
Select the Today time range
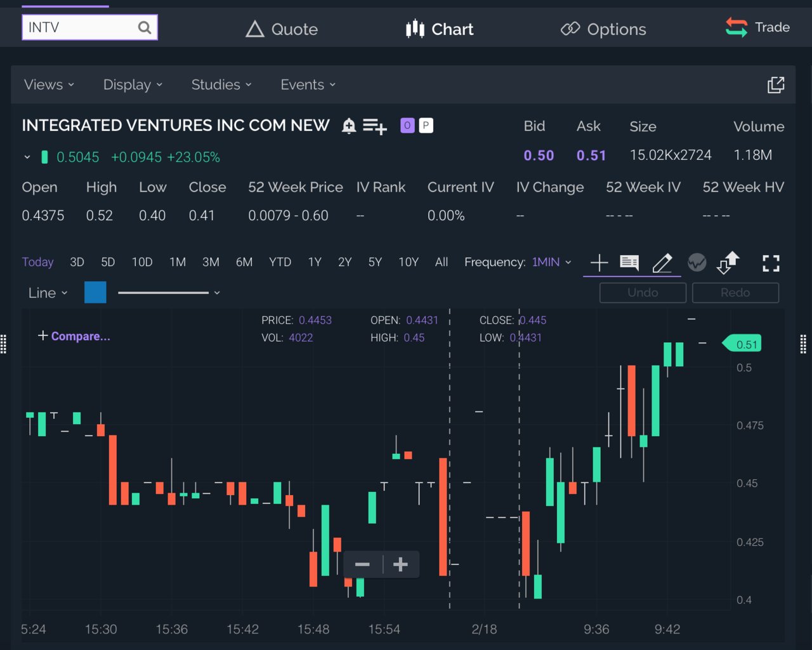pyautogui.click(x=37, y=262)
